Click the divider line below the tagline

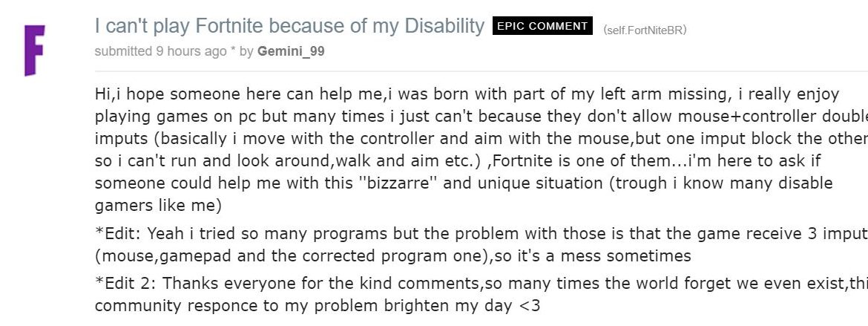481,71
